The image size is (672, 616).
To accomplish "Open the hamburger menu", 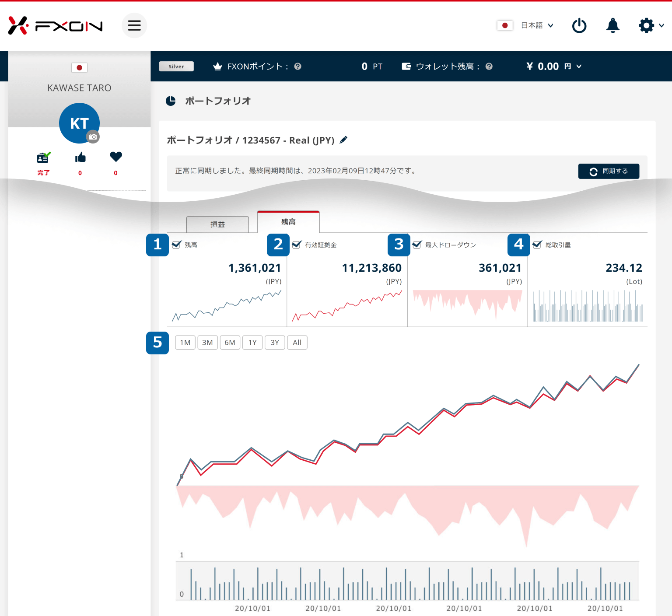I will [134, 25].
